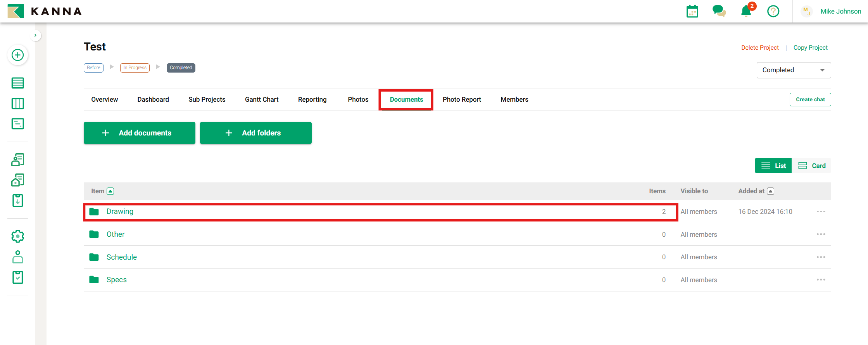Open the help question mark icon

click(x=773, y=11)
